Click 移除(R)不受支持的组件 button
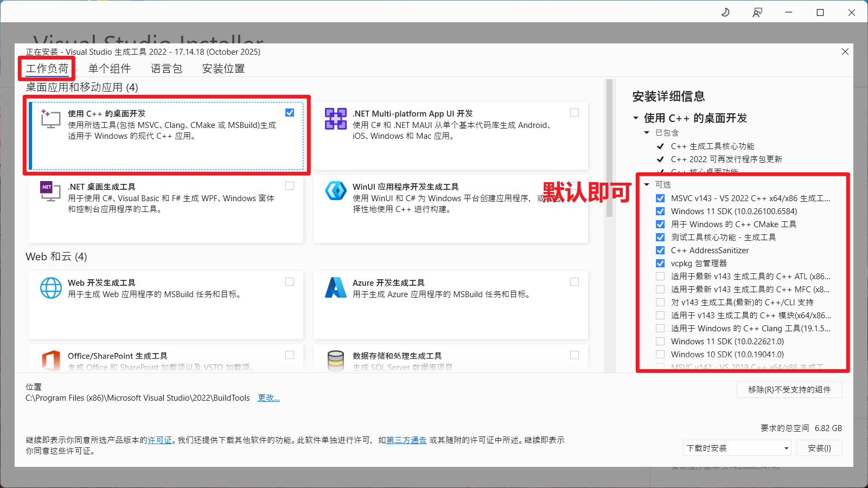The height and width of the screenshot is (488, 868). 789,390
